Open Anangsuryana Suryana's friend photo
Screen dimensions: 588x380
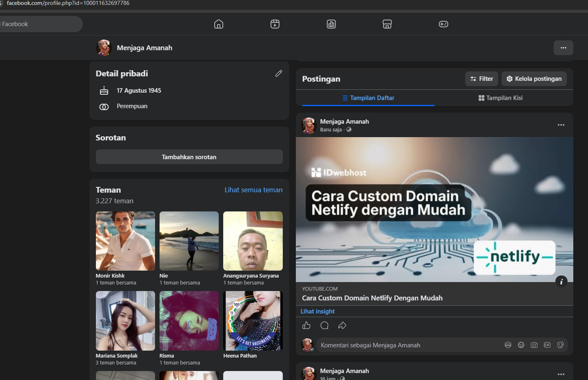[x=253, y=241]
